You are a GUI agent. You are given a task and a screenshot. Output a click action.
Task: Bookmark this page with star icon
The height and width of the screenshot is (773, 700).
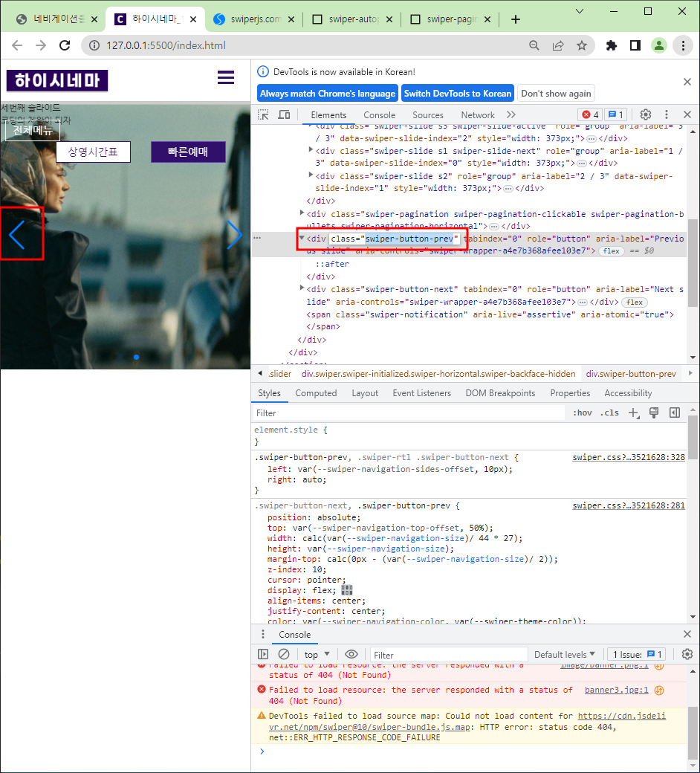[582, 45]
